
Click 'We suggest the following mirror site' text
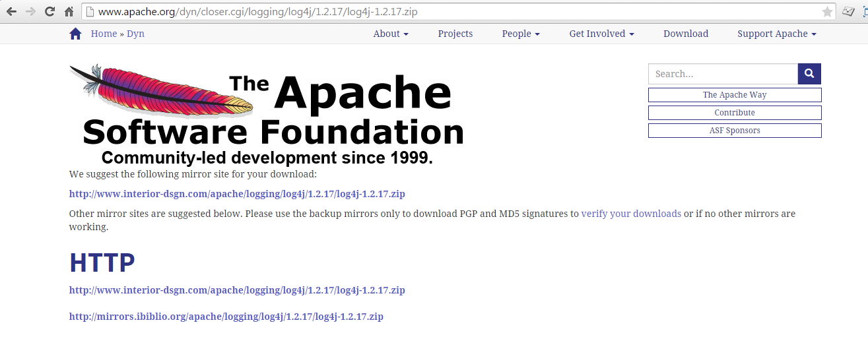click(x=193, y=174)
